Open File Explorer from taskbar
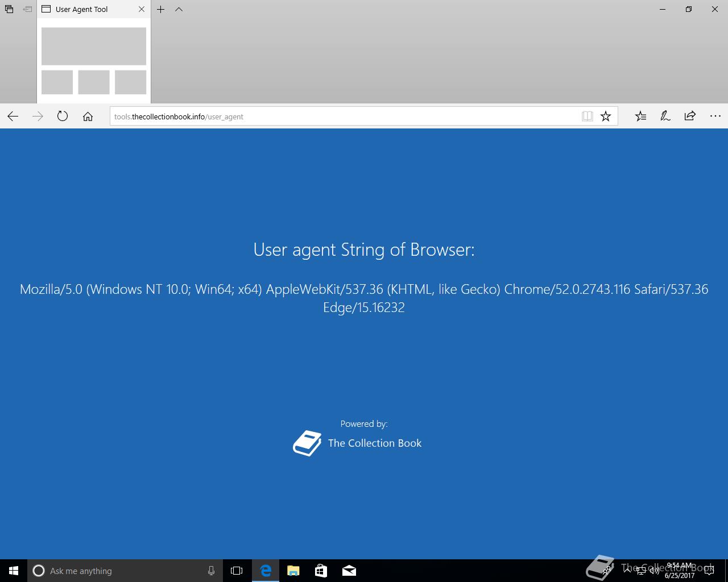The width and height of the screenshot is (728, 582). pos(293,571)
